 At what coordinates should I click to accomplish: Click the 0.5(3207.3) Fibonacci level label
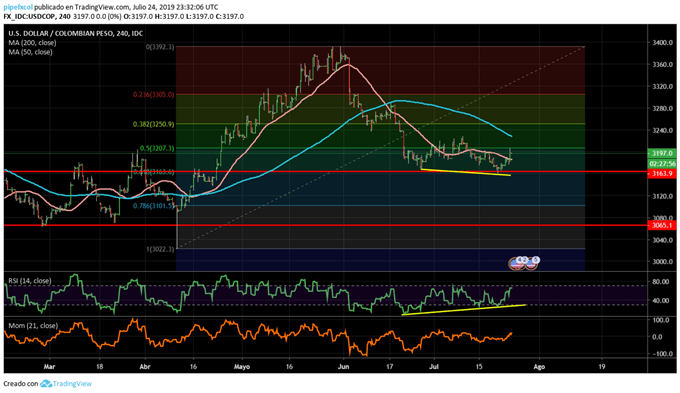157,148
